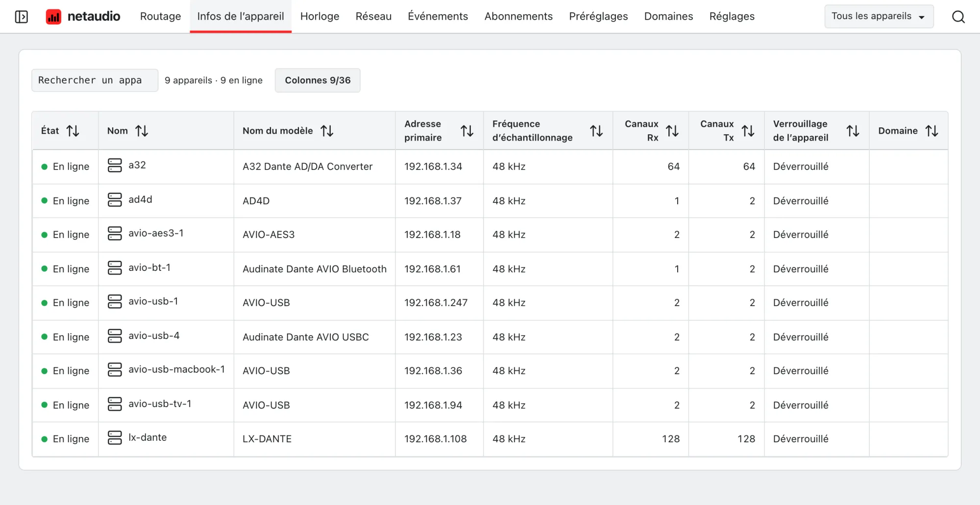
Task: Open the Colonnes 9/36 column selector
Action: pyautogui.click(x=318, y=80)
